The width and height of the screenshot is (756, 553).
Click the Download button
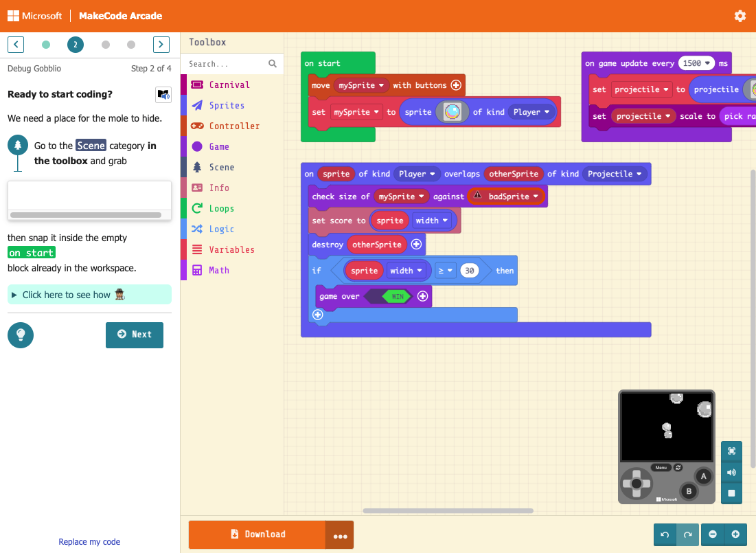[x=257, y=534]
